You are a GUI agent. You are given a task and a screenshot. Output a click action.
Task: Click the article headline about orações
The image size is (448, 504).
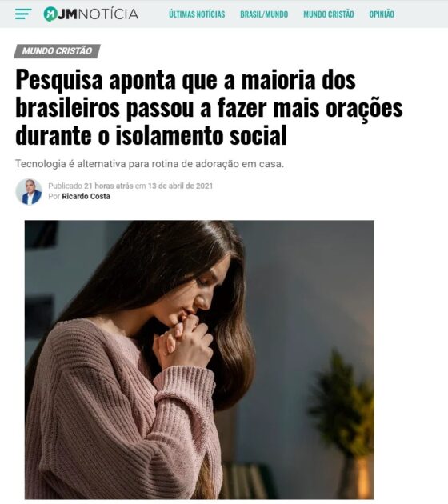[209, 107]
